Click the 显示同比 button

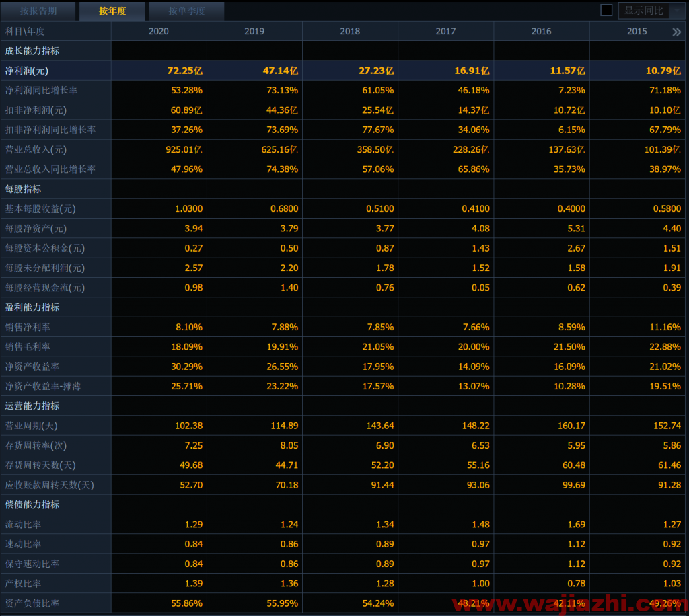[644, 11]
